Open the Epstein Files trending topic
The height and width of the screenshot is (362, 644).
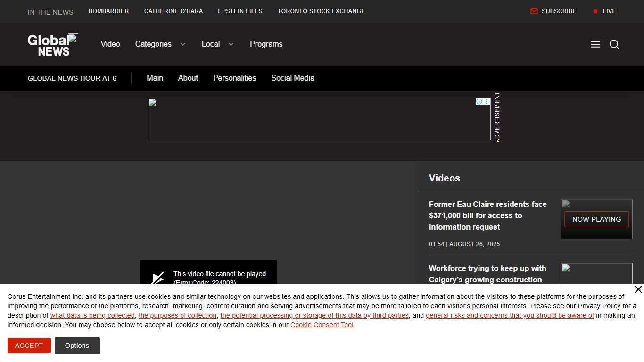[x=240, y=11]
